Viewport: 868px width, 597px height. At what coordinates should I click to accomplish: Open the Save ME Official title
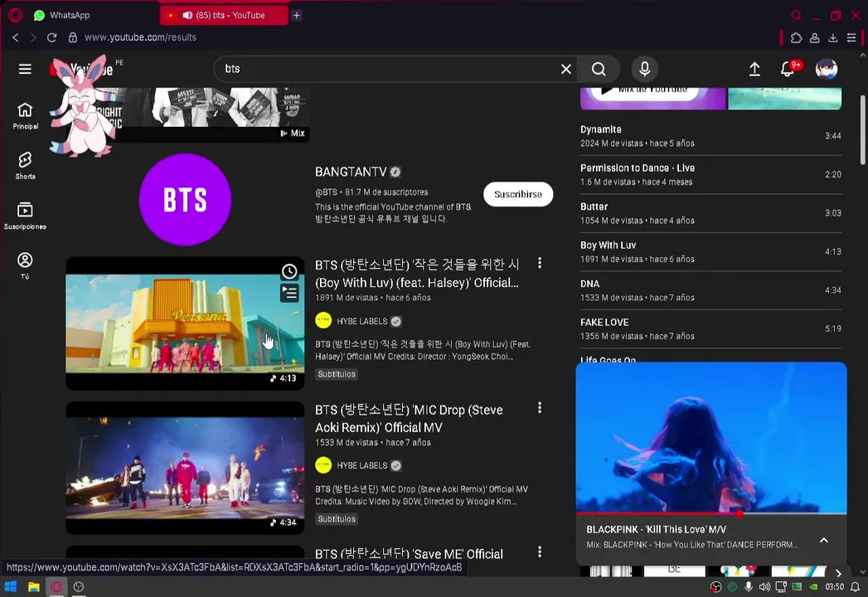[x=409, y=554]
